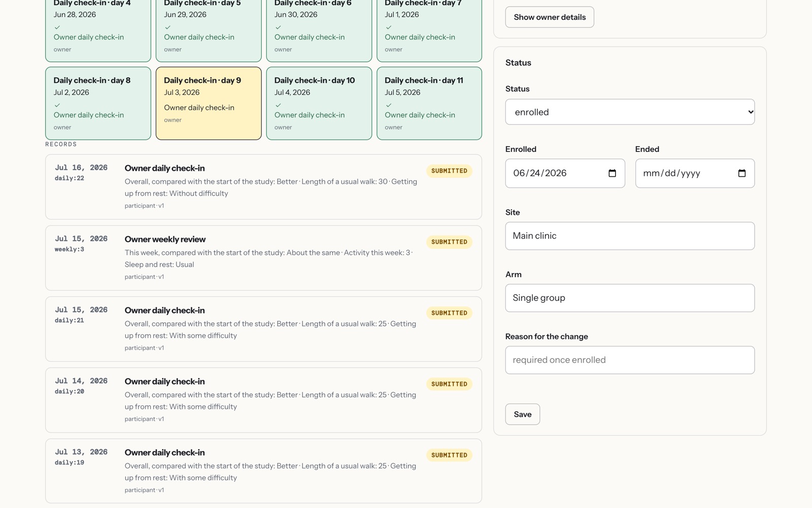
Task: Focus the Site field containing Main clinic
Action: [x=630, y=236]
